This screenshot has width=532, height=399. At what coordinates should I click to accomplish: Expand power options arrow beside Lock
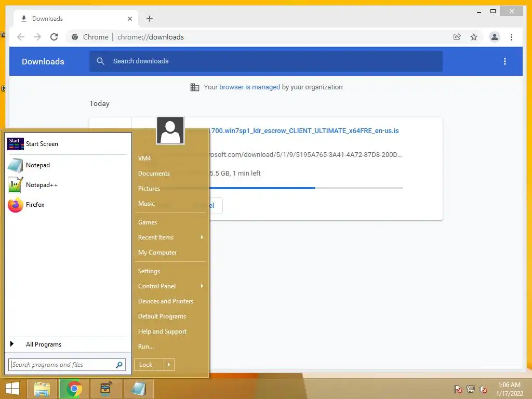click(x=169, y=365)
